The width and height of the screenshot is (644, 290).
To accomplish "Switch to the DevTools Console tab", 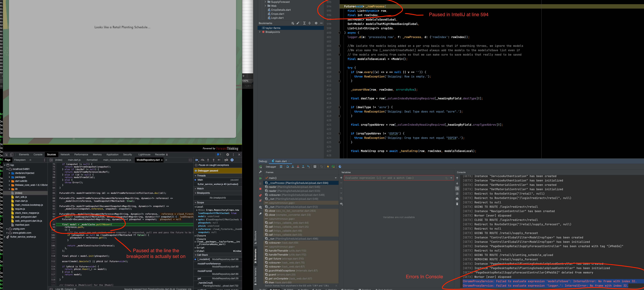I will coord(38,155).
